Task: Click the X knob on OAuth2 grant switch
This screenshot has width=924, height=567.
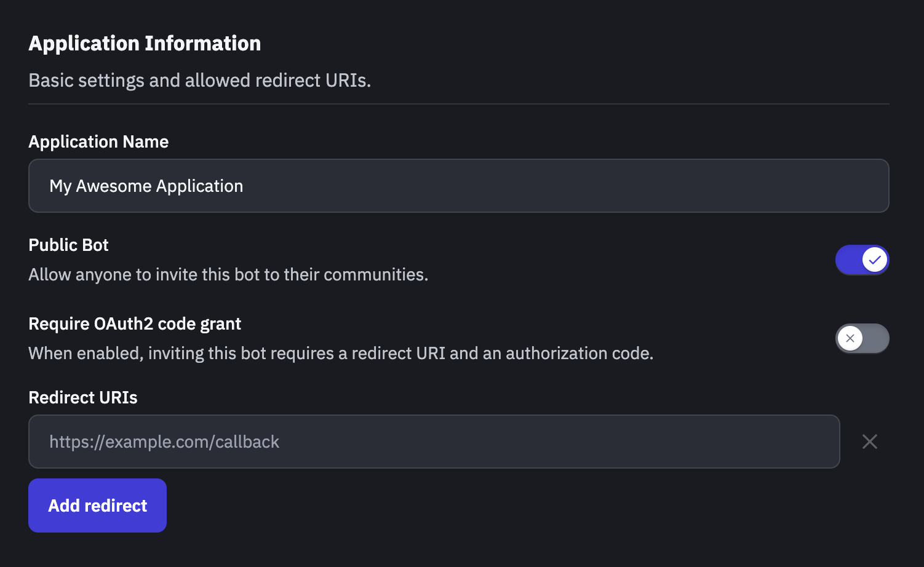Action: (850, 338)
